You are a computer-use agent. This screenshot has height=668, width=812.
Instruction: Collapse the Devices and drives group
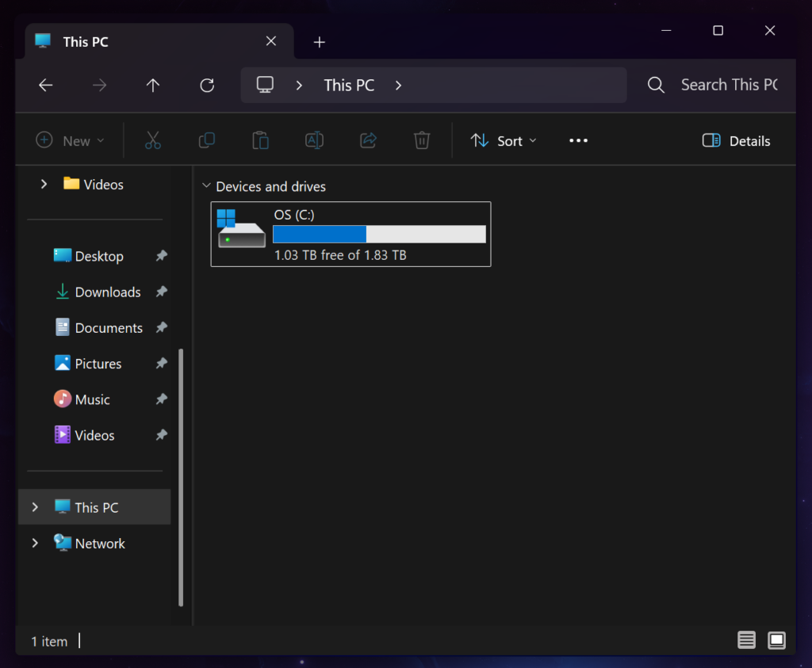tap(206, 185)
